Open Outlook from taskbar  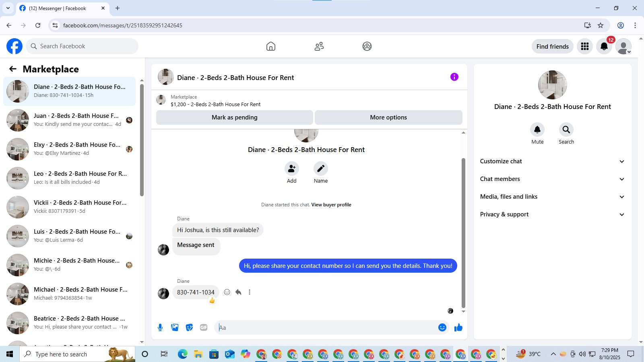[229, 354]
